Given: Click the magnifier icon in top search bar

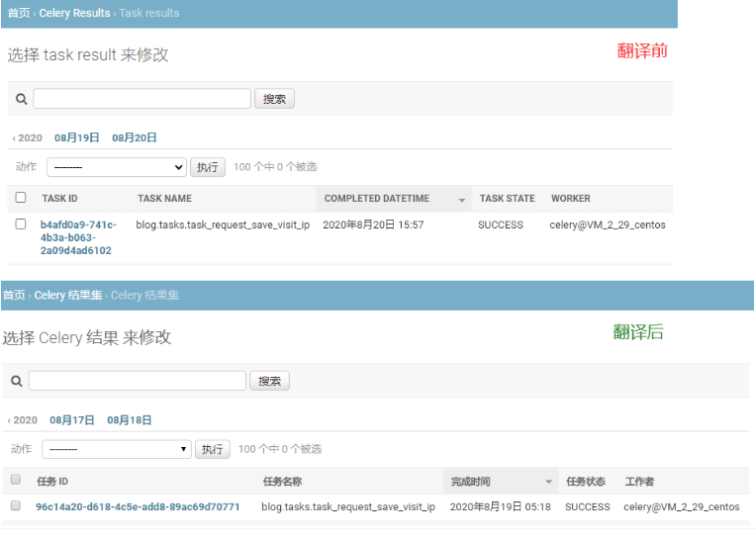Looking at the screenshot, I should coord(21,99).
